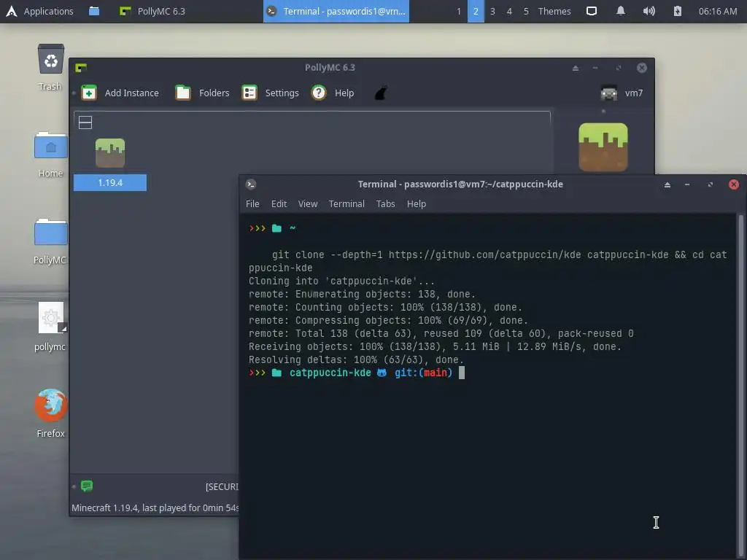Shade the PollyMC window with roll-up button
Viewport: 747px width, 560px height.
[x=576, y=68]
